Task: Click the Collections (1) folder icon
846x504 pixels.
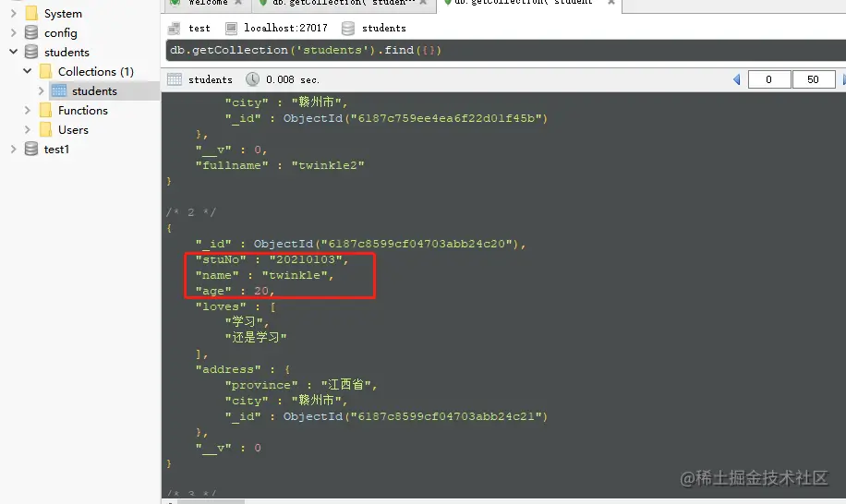Action: [46, 71]
